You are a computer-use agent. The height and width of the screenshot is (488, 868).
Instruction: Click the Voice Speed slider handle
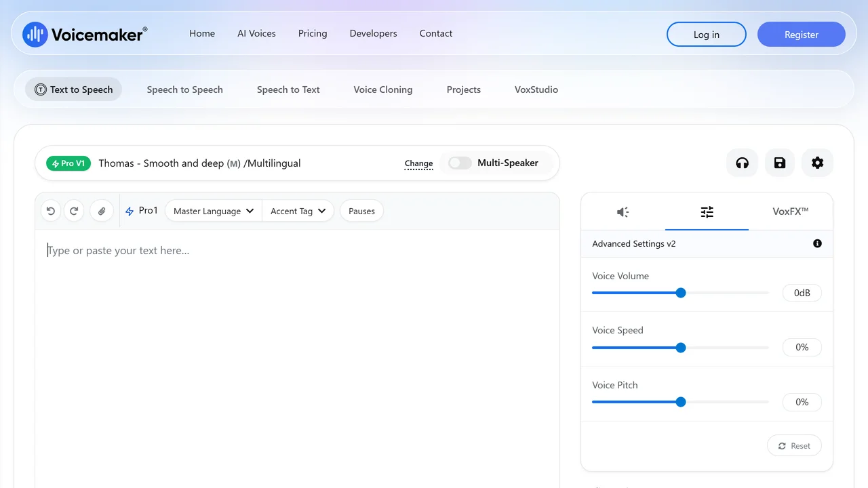[x=681, y=348]
